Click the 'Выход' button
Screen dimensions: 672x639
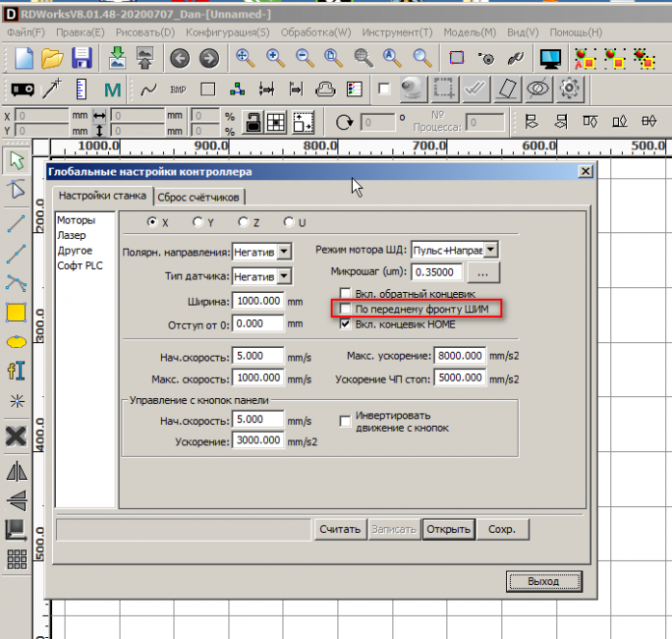(x=542, y=581)
